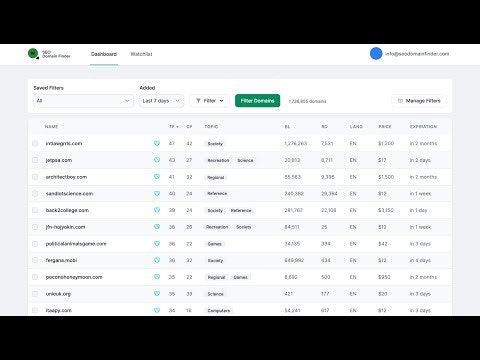Click the SEO Domain Finder logo

[x=49, y=54]
